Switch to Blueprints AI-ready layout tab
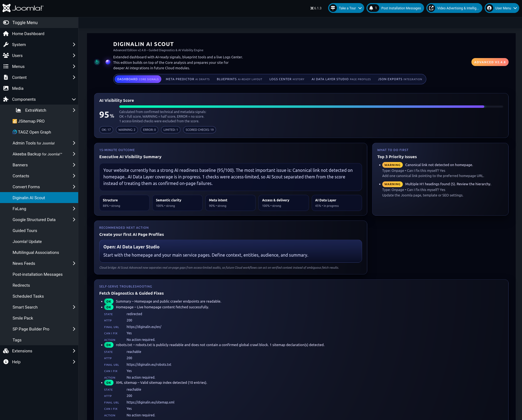Image resolution: width=522 pixels, height=420 pixels. 239,79
